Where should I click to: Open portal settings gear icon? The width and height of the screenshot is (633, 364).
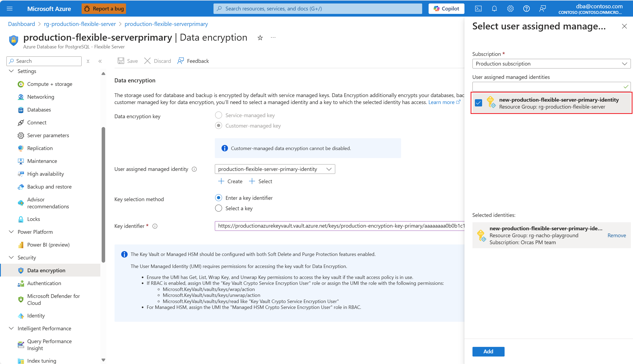click(510, 9)
